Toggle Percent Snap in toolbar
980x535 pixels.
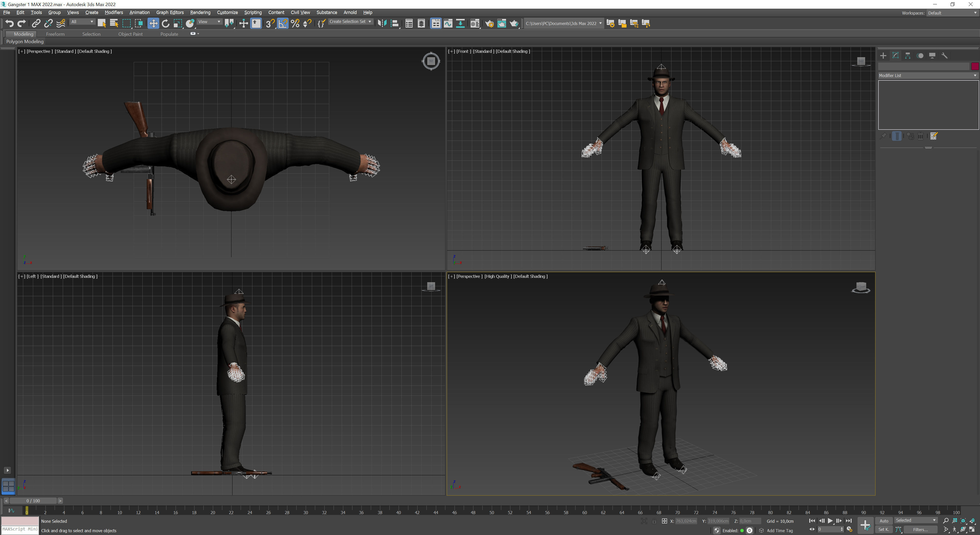click(295, 23)
